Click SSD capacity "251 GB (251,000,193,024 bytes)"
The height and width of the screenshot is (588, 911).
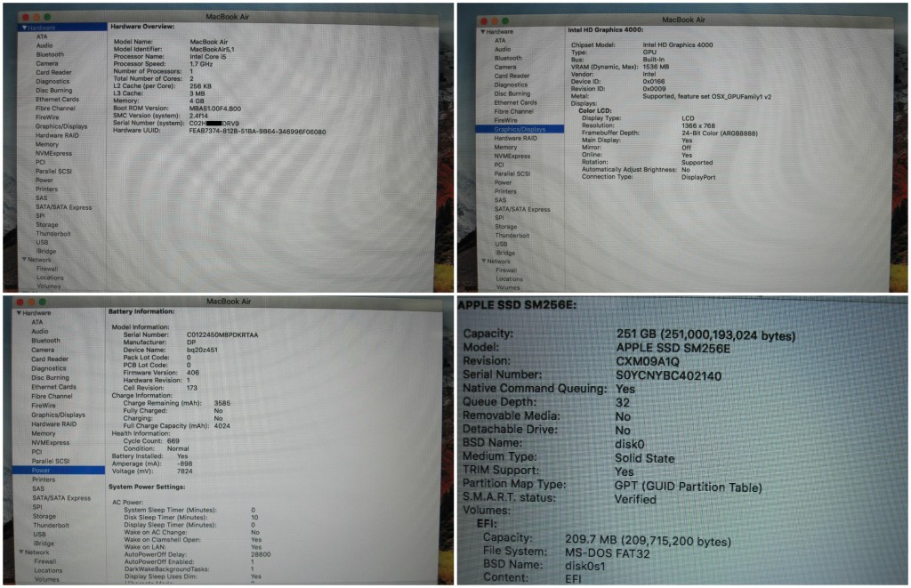tap(705, 335)
